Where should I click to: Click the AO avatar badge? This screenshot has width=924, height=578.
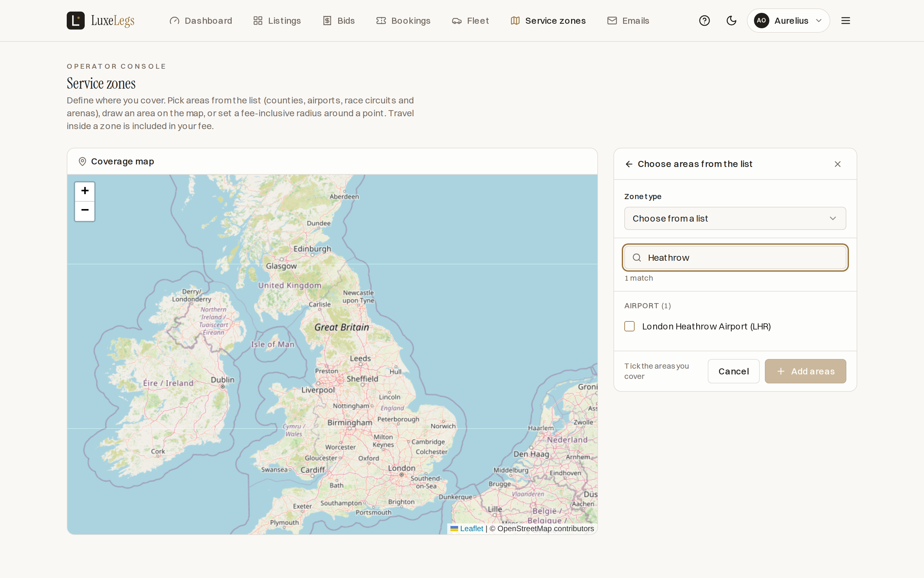(x=761, y=21)
